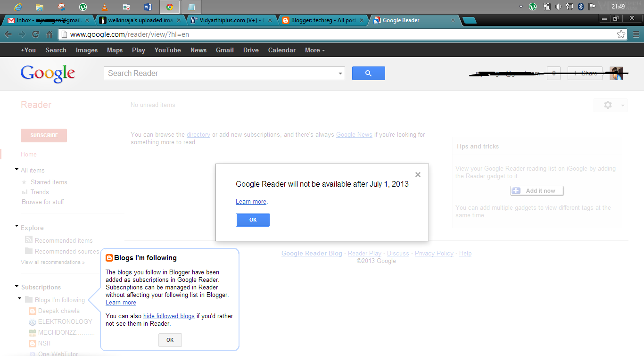Screen dimensions: 644x362
Task: Bookmark this page with star icon
Action: pos(621,34)
